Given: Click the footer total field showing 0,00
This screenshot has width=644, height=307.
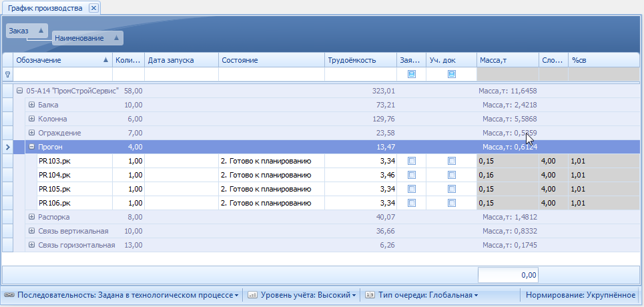Looking at the screenshot, I should coord(508,275).
